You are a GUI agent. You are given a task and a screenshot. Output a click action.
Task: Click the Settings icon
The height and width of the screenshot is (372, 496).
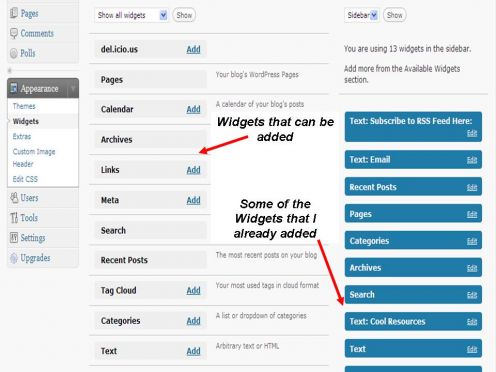(14, 238)
